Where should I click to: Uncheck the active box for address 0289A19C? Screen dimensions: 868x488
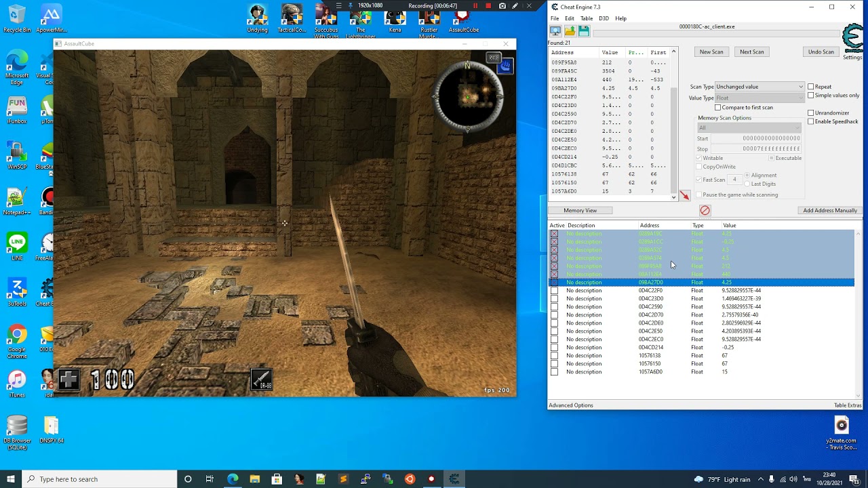(x=554, y=234)
